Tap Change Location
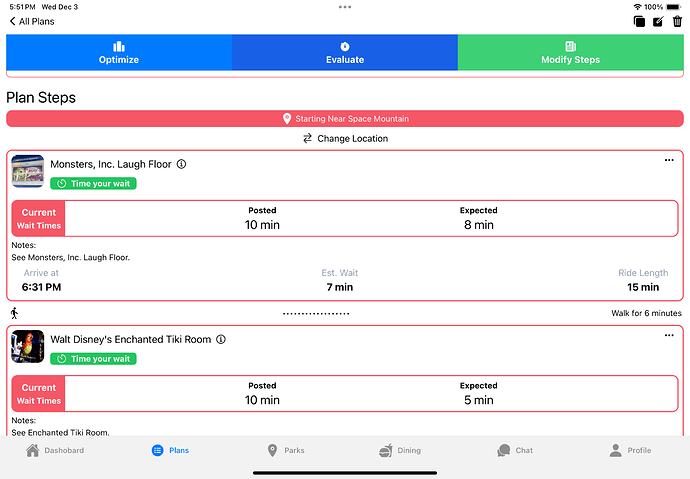This screenshot has height=479, width=690. (x=345, y=139)
